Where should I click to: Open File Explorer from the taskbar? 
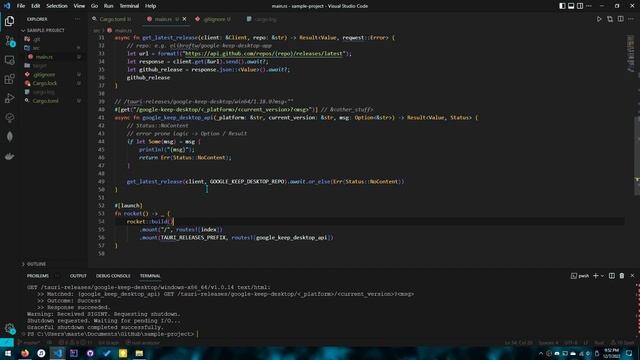[139, 353]
